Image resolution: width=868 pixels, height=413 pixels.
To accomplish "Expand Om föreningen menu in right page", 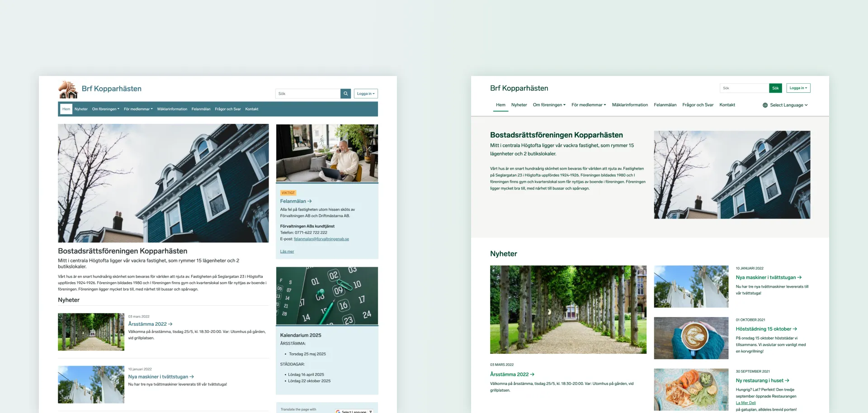I will coord(549,105).
